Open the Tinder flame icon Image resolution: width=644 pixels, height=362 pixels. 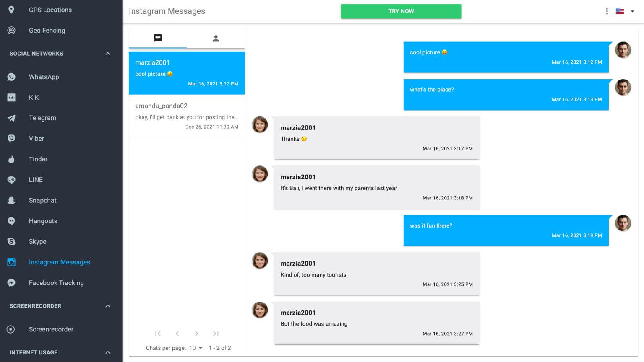click(11, 159)
